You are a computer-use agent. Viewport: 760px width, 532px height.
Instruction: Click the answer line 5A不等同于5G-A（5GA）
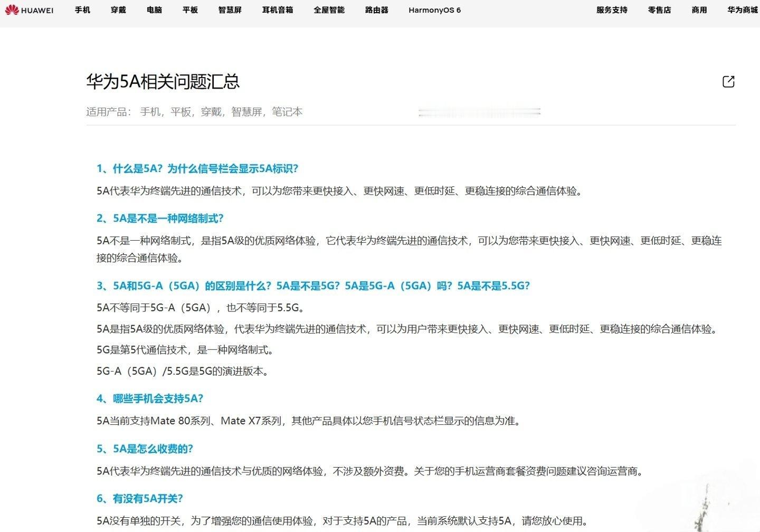tap(202, 308)
